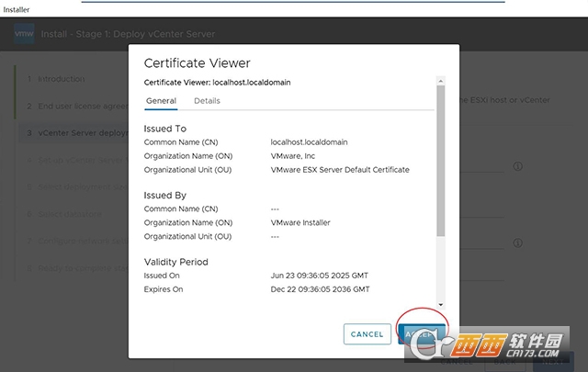This screenshot has height=372, width=588.
Task: Click the Certificate Viewer scrollbar thumb
Action: [441, 161]
